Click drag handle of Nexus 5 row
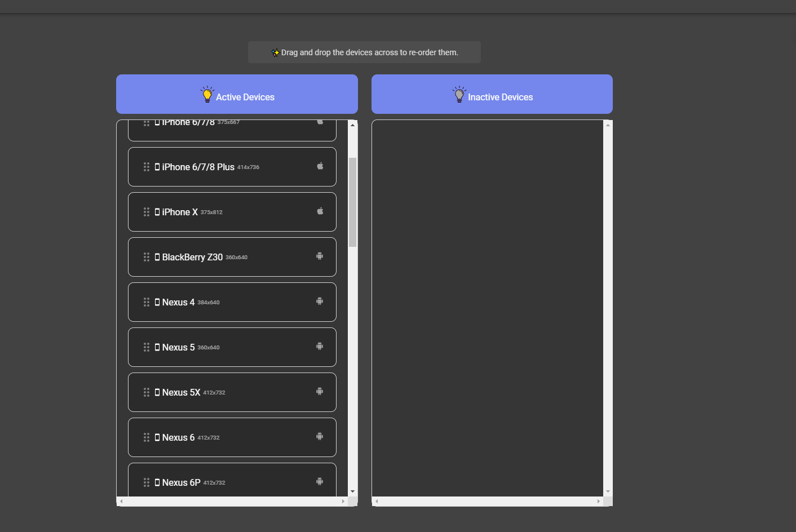The height and width of the screenshot is (532, 796). tap(147, 347)
